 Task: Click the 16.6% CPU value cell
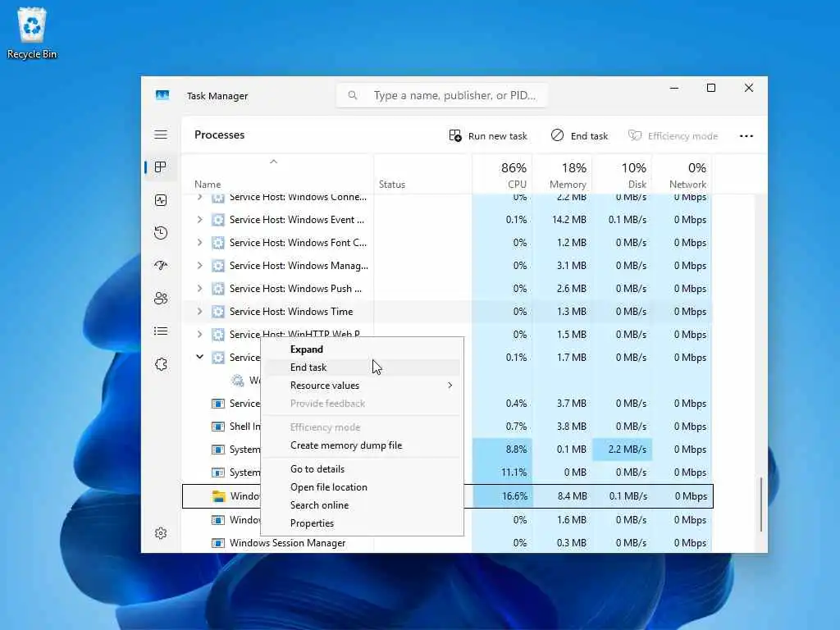click(503, 496)
